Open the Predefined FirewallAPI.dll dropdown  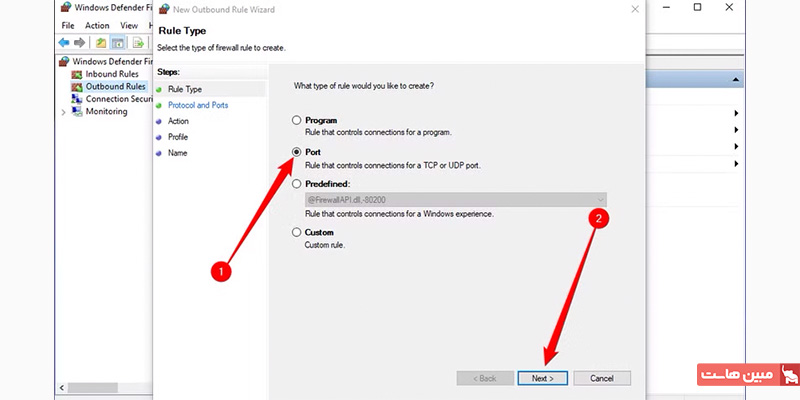click(x=456, y=200)
